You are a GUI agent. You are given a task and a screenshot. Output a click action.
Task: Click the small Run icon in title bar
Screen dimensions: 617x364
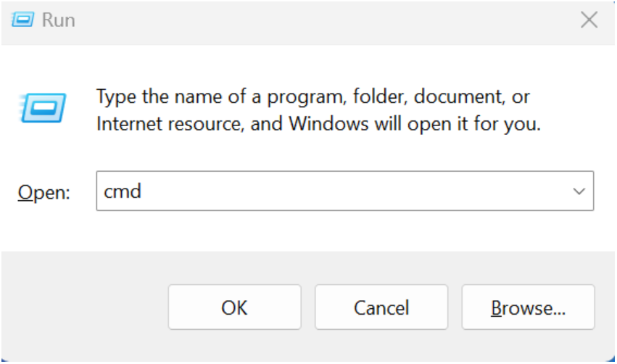tap(24, 20)
